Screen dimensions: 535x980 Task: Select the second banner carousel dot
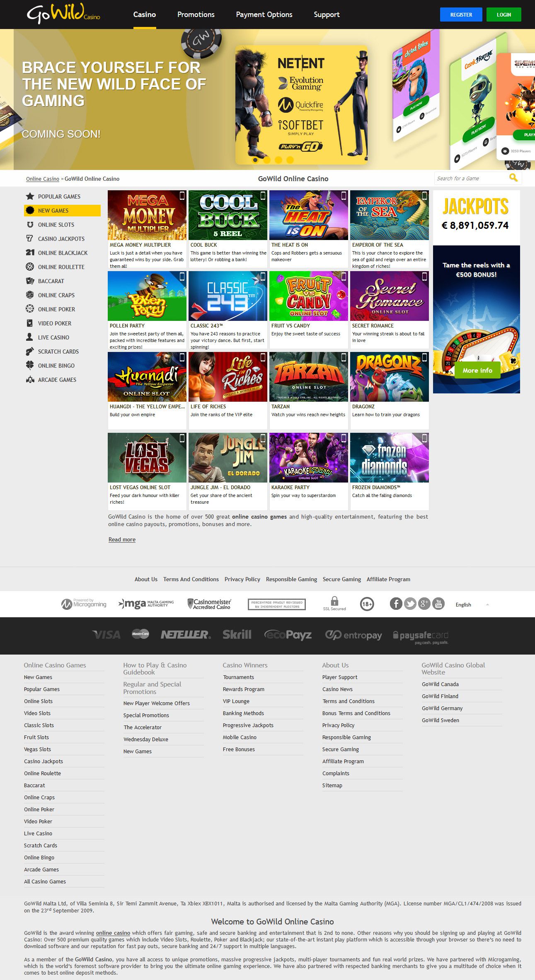[x=267, y=160]
